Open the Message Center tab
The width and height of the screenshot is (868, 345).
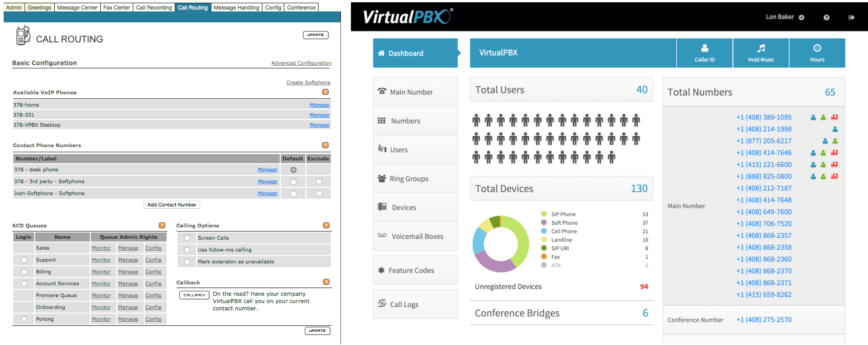point(77,8)
